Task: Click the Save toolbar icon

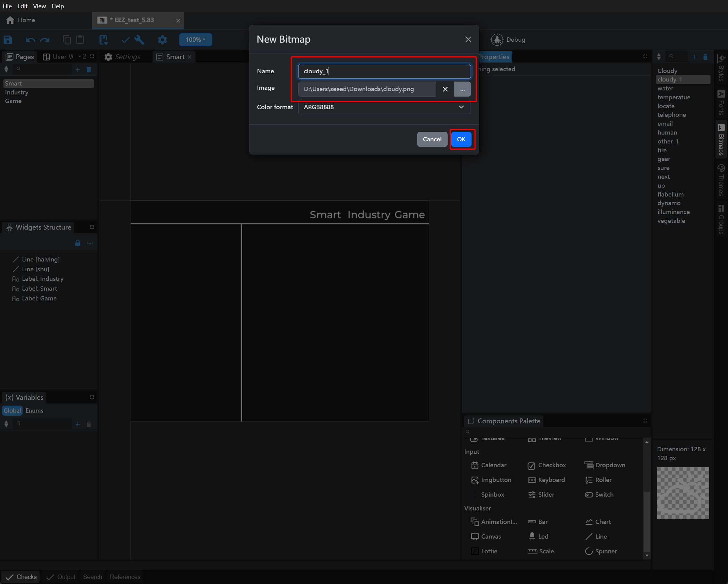Action: click(x=8, y=40)
